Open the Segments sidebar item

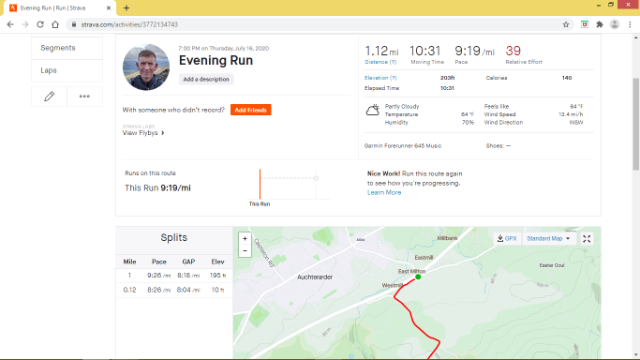tap(67, 48)
